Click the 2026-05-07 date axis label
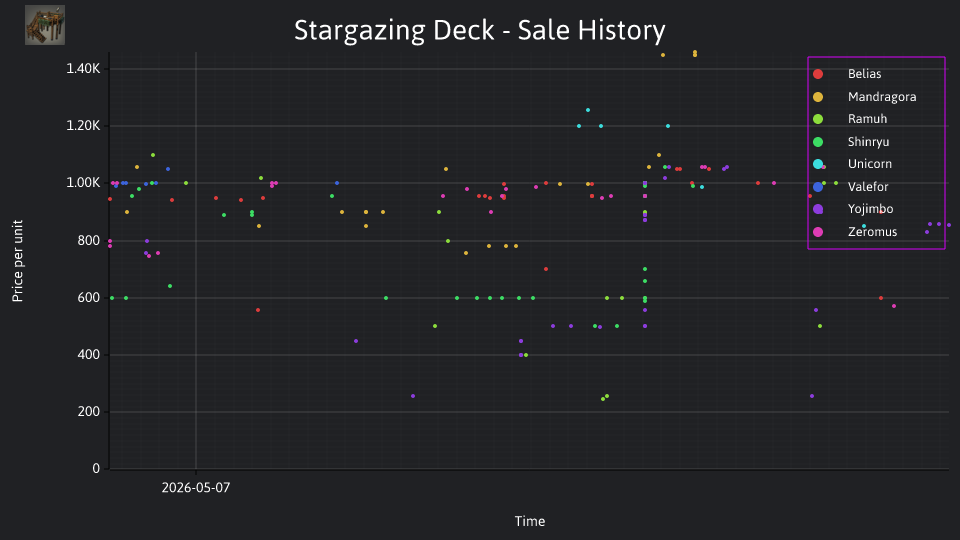Image resolution: width=960 pixels, height=540 pixels. click(x=196, y=488)
